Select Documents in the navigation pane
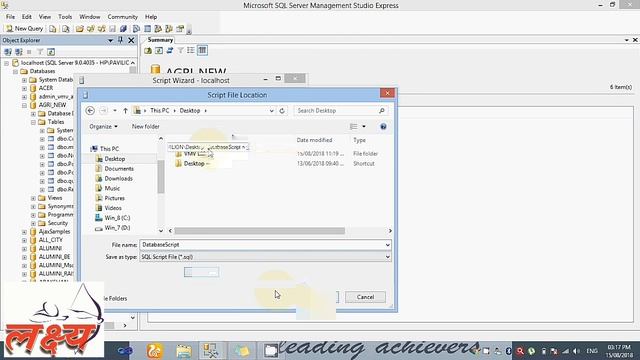The height and width of the screenshot is (360, 640). click(119, 169)
